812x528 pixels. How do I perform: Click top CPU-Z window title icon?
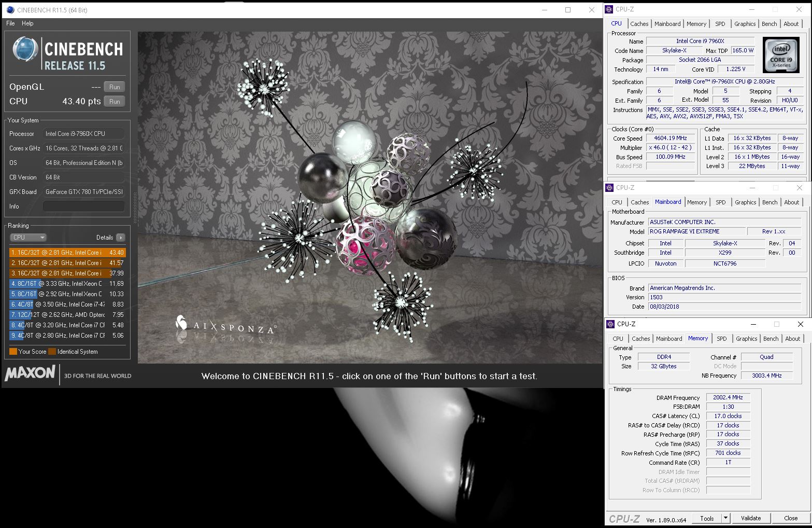coord(609,9)
